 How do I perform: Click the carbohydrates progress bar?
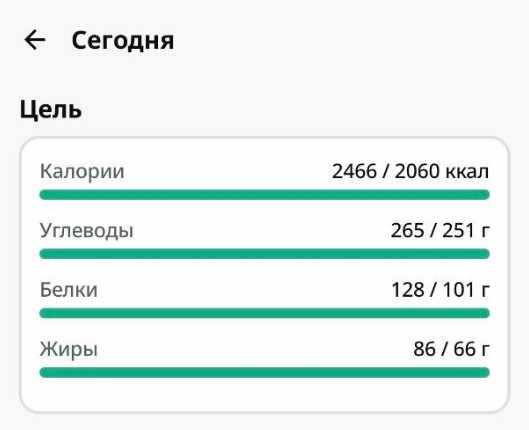point(264,254)
